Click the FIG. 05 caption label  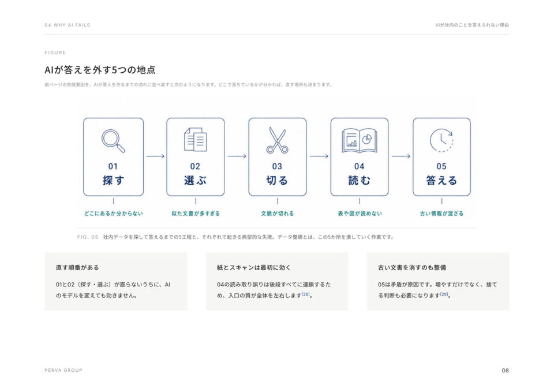[x=88, y=237]
